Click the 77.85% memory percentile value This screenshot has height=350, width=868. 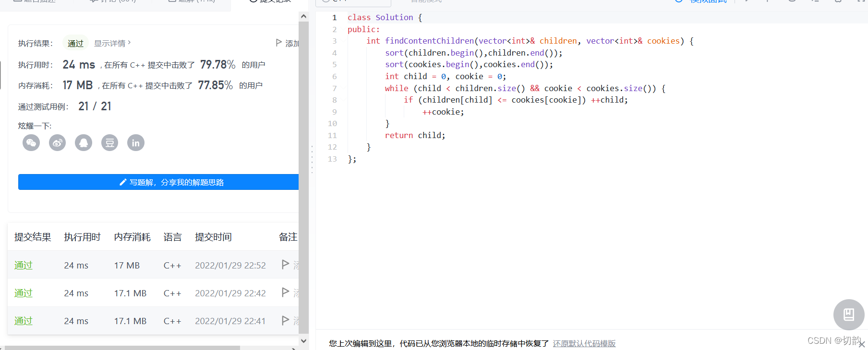(216, 85)
